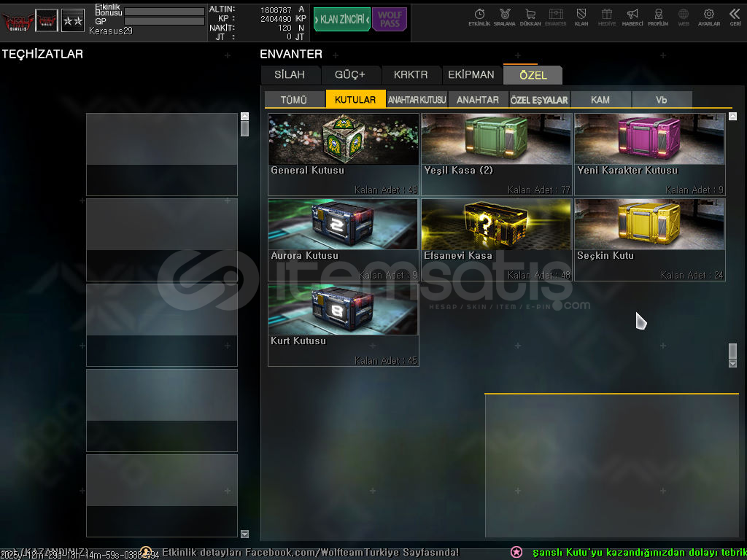The height and width of the screenshot is (560, 747).
Task: Open the Dükkan shop cart icon
Action: click(x=530, y=17)
